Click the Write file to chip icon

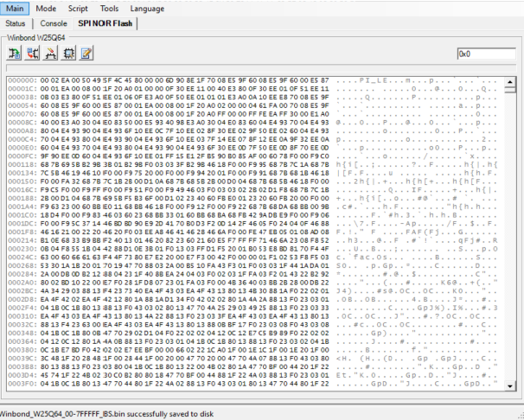(x=32, y=53)
